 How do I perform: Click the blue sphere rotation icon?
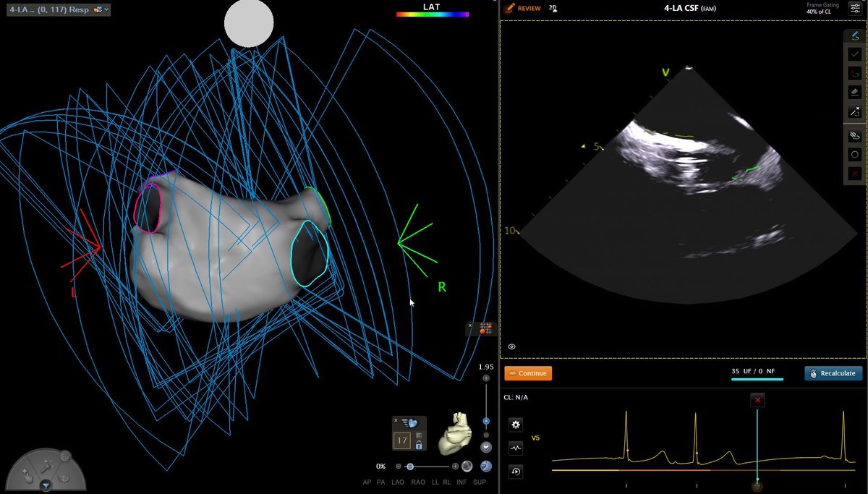point(485,467)
